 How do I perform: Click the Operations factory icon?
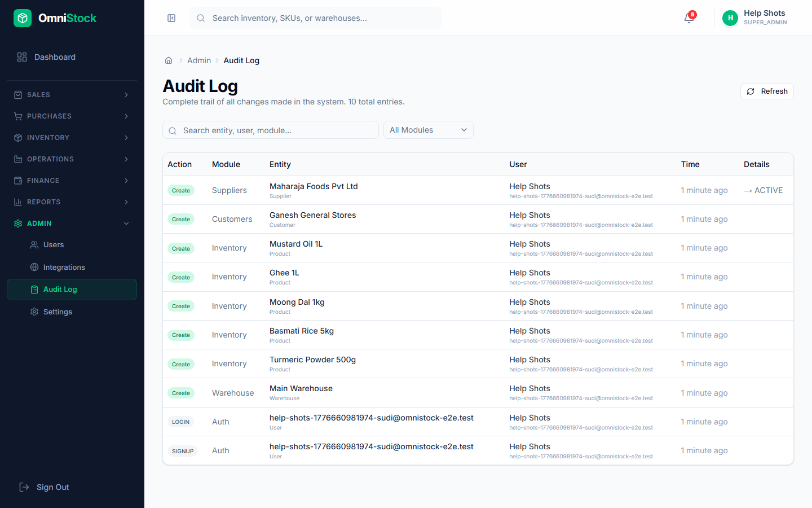18,159
